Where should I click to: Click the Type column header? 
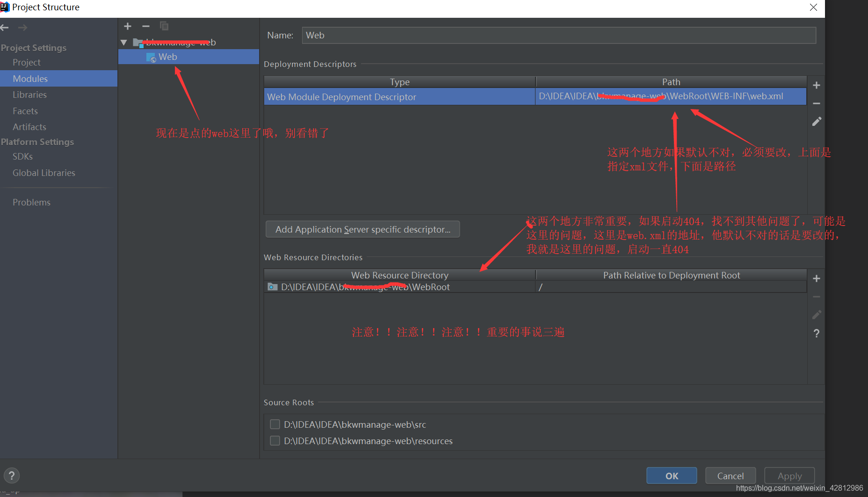[x=400, y=82]
